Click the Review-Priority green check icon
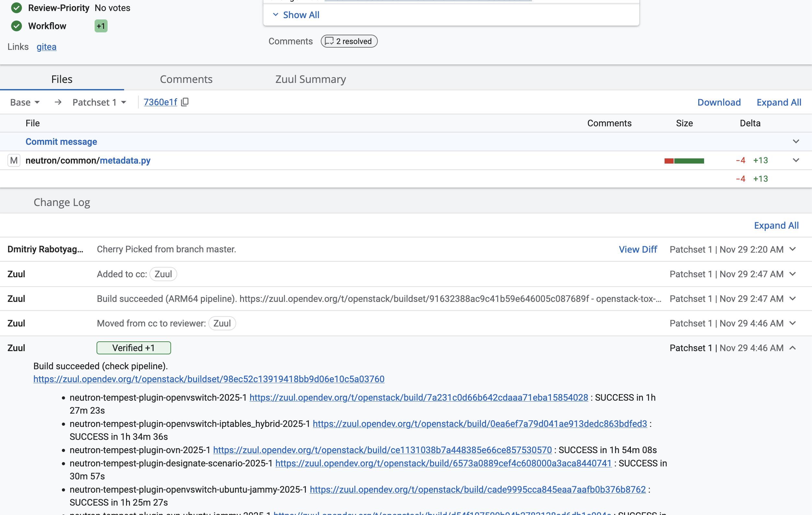The image size is (812, 515). [x=17, y=8]
